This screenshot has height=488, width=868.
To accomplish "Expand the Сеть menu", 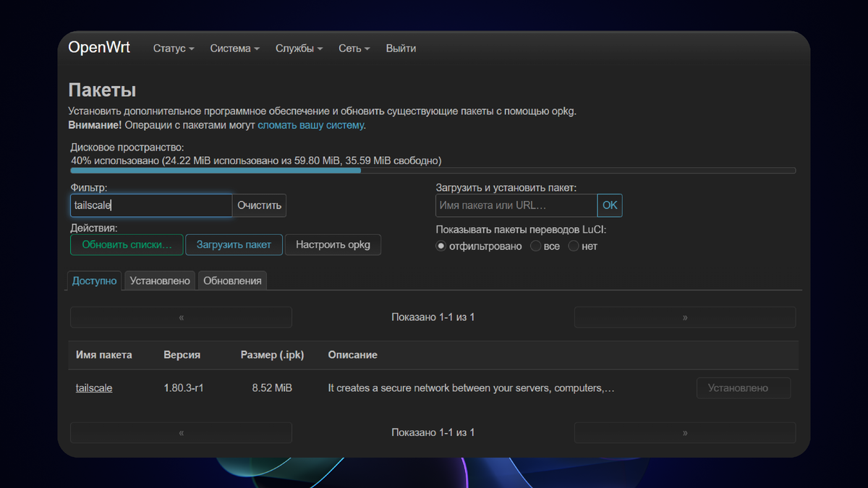I will (x=354, y=48).
